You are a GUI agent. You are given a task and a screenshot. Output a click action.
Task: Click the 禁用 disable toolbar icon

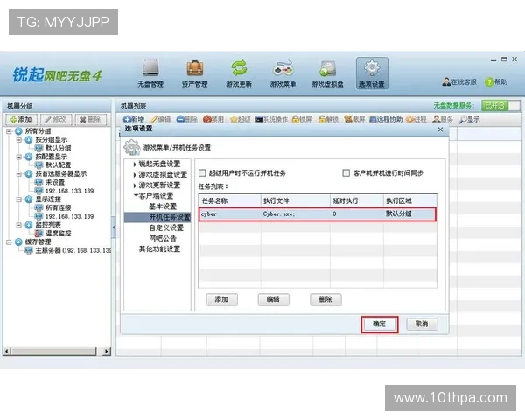point(213,119)
